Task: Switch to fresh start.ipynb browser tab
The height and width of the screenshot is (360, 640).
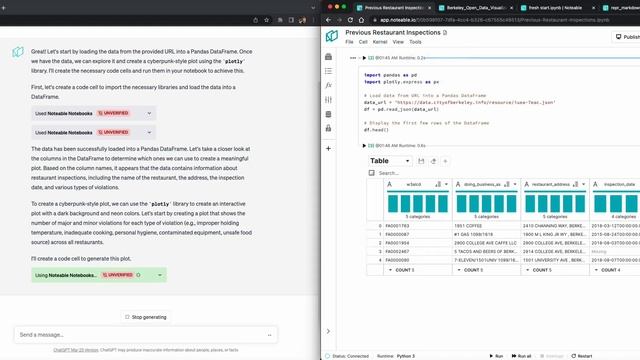Action: [555, 8]
